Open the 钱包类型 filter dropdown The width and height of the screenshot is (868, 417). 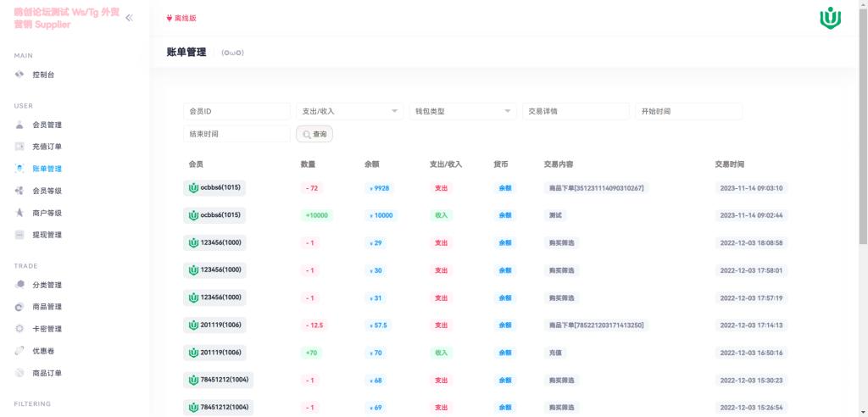tap(462, 111)
